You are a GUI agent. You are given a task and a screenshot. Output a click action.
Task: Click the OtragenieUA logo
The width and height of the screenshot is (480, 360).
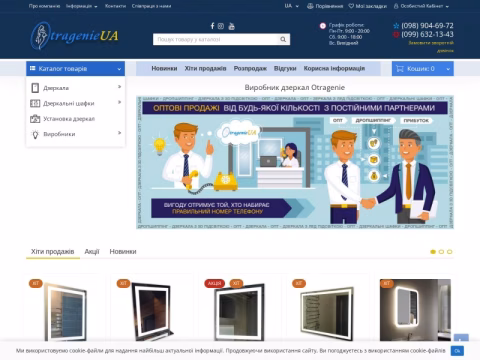74,35
